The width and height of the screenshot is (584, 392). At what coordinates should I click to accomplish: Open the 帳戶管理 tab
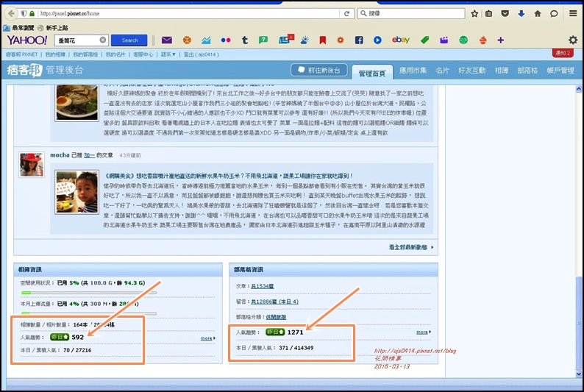pyautogui.click(x=560, y=71)
